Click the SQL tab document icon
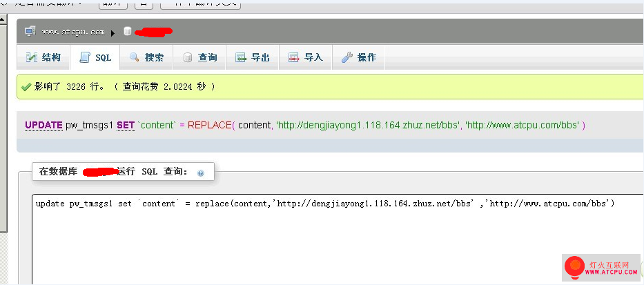 tap(85, 57)
